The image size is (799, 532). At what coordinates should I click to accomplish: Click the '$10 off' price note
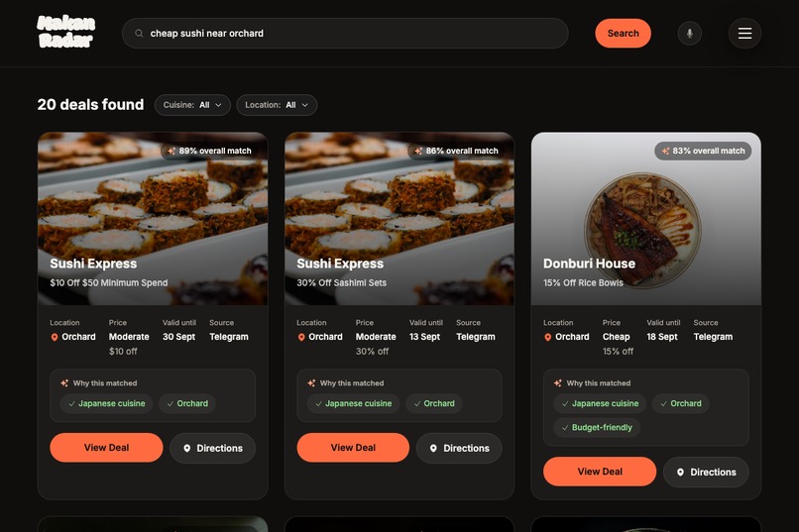pos(123,352)
